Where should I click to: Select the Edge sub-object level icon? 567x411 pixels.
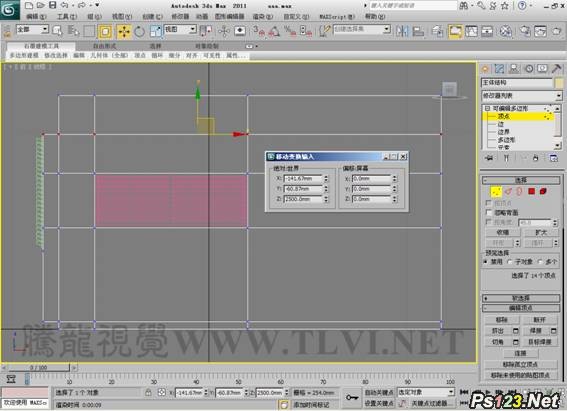pos(508,191)
